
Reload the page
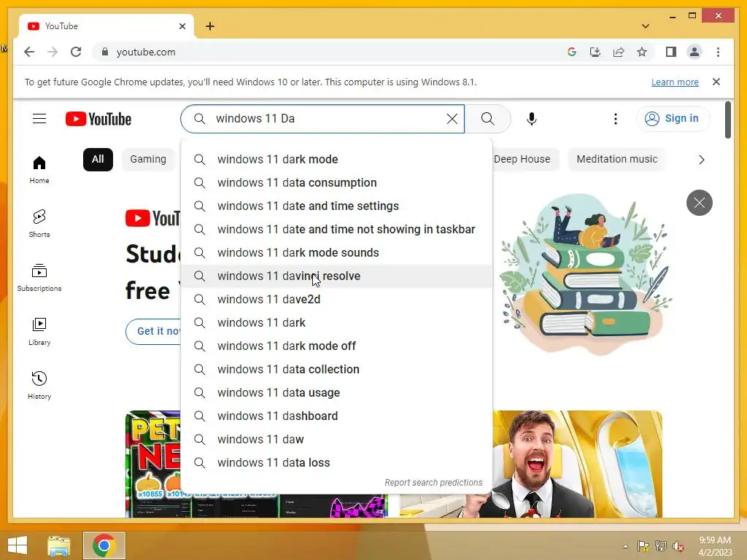coord(76,52)
